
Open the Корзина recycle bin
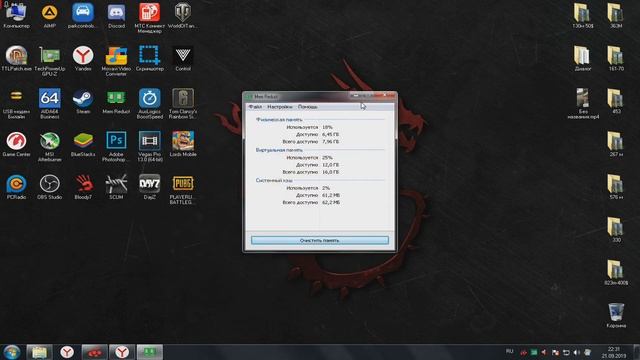[x=616, y=315]
